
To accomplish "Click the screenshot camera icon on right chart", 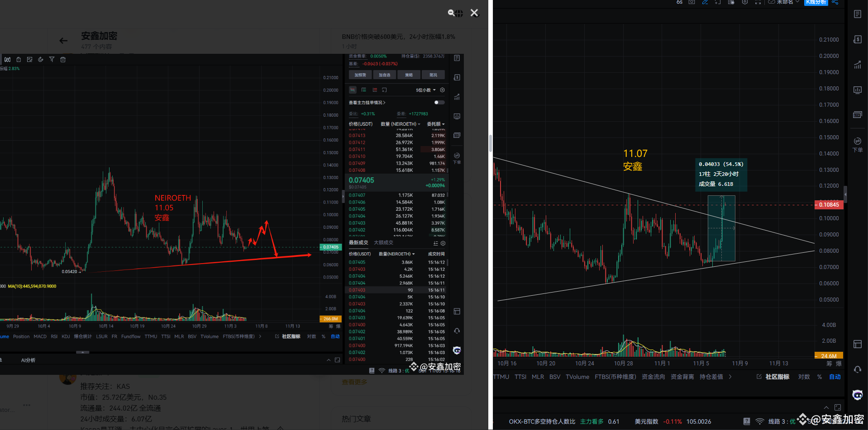I will click(691, 2).
